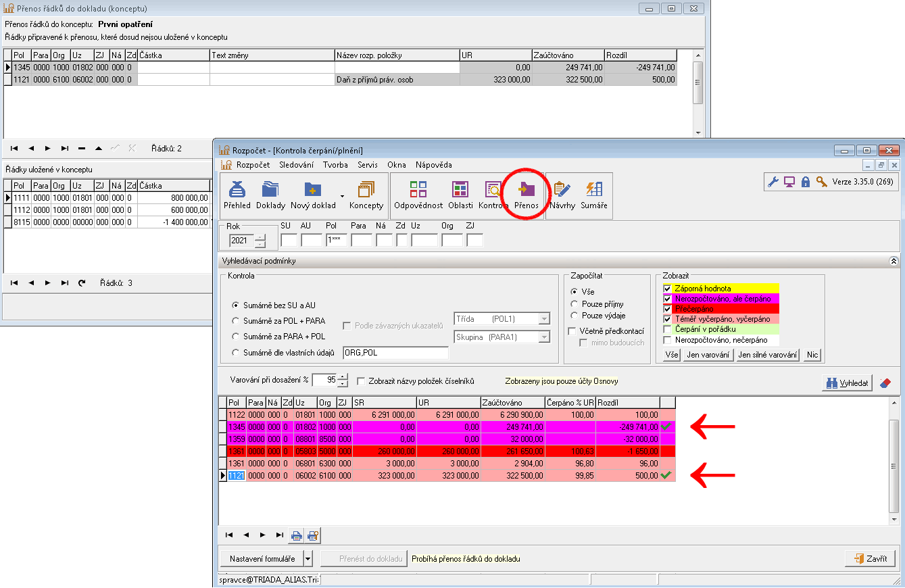This screenshot has height=588, width=905.
Task: Check Zobrazit názvy položek číselníků
Action: point(362,381)
